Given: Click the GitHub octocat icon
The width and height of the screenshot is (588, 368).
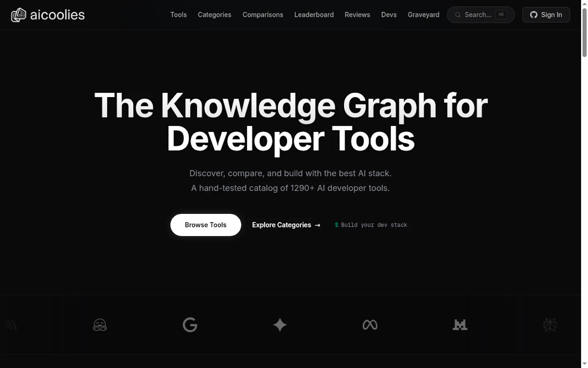Looking at the screenshot, I should pyautogui.click(x=534, y=15).
